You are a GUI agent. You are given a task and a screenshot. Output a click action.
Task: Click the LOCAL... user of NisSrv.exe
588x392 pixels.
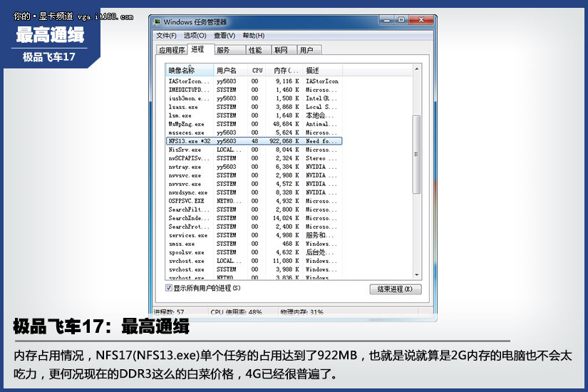coord(229,150)
